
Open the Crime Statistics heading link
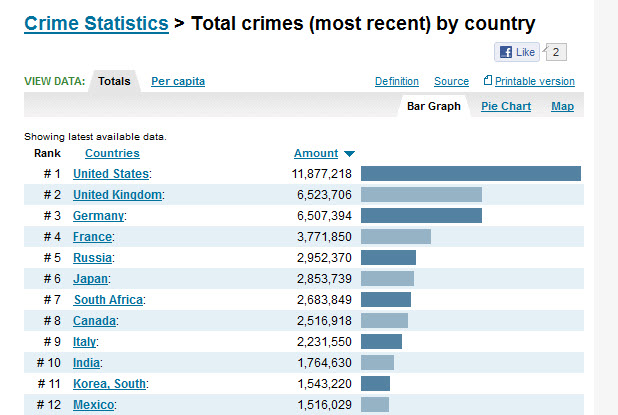tap(96, 24)
